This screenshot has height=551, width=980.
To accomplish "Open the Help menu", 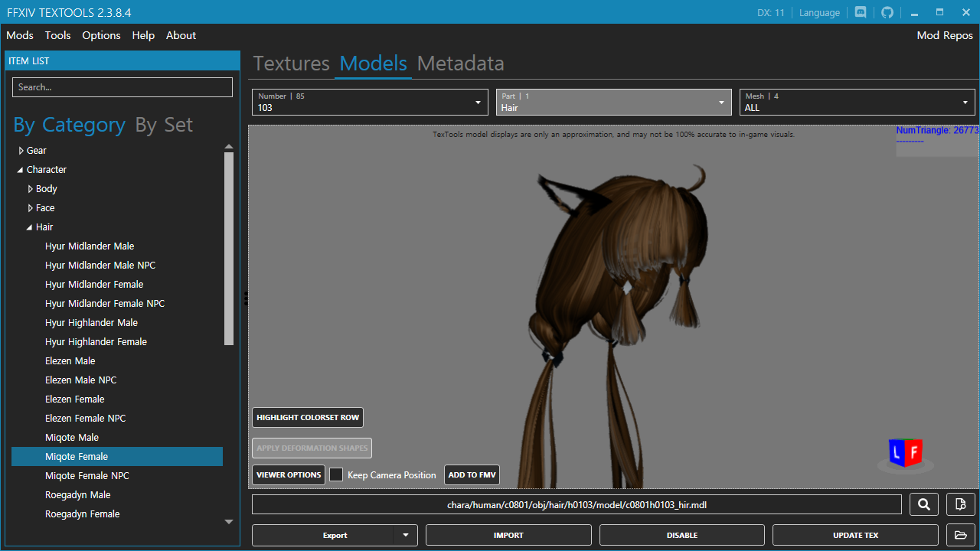I will 143,35.
